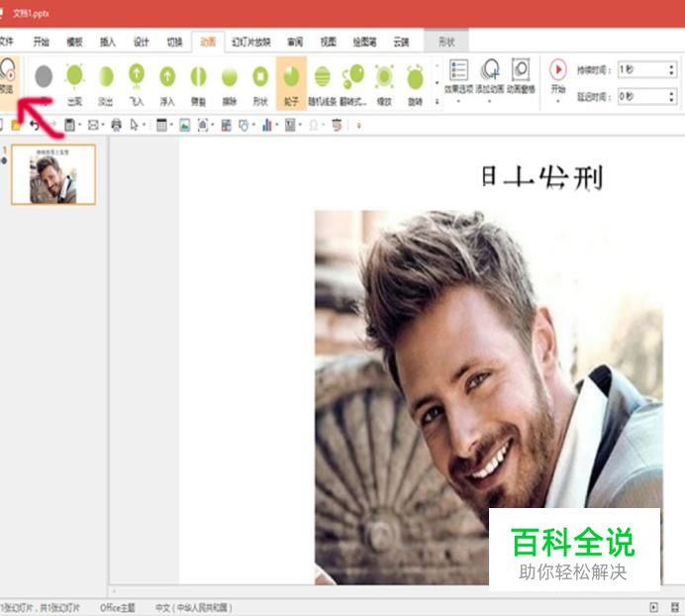Click the Print icon
The width and height of the screenshot is (685, 616).
116,126
